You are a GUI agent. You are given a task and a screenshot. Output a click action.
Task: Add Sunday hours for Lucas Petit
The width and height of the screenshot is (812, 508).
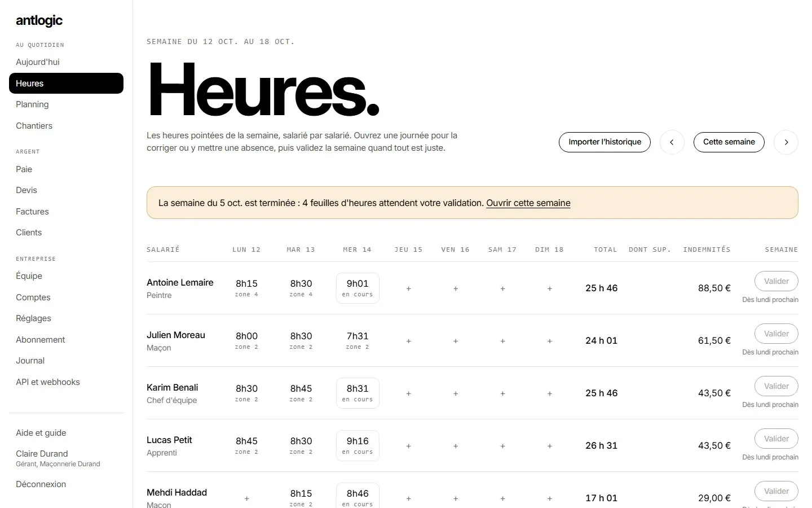coord(550,446)
